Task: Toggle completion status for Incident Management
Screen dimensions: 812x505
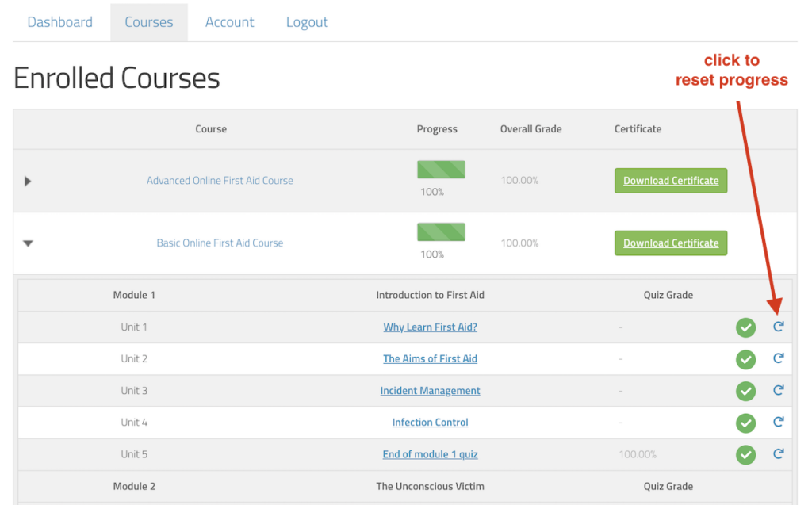Action: click(745, 390)
